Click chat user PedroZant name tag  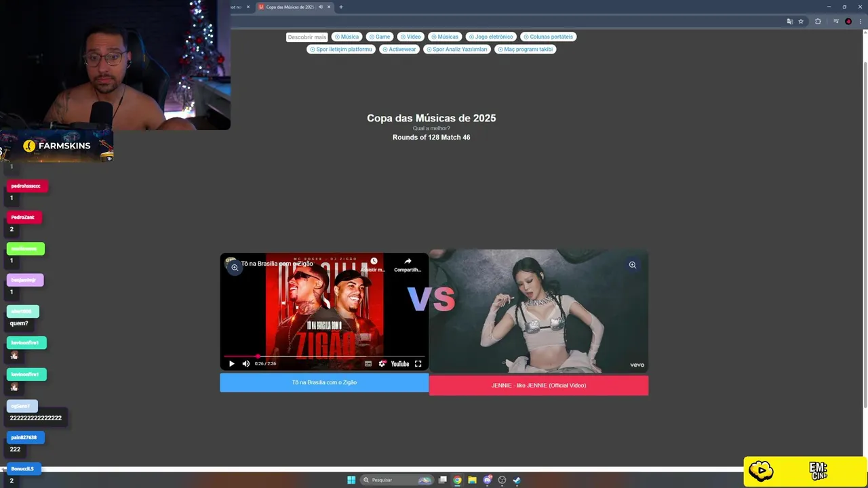pos(24,218)
